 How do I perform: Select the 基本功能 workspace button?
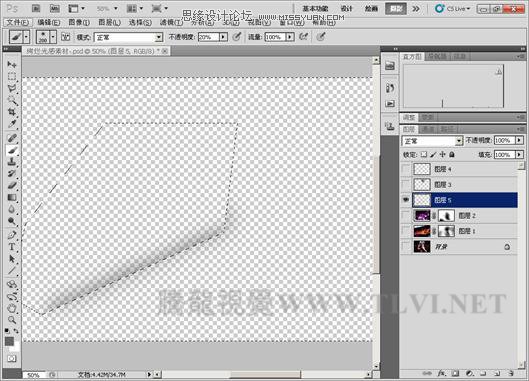pyautogui.click(x=315, y=8)
